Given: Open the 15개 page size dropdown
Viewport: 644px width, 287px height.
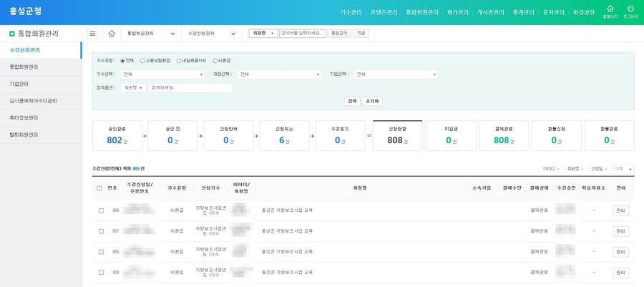Looking at the screenshot, I should click(x=623, y=169).
